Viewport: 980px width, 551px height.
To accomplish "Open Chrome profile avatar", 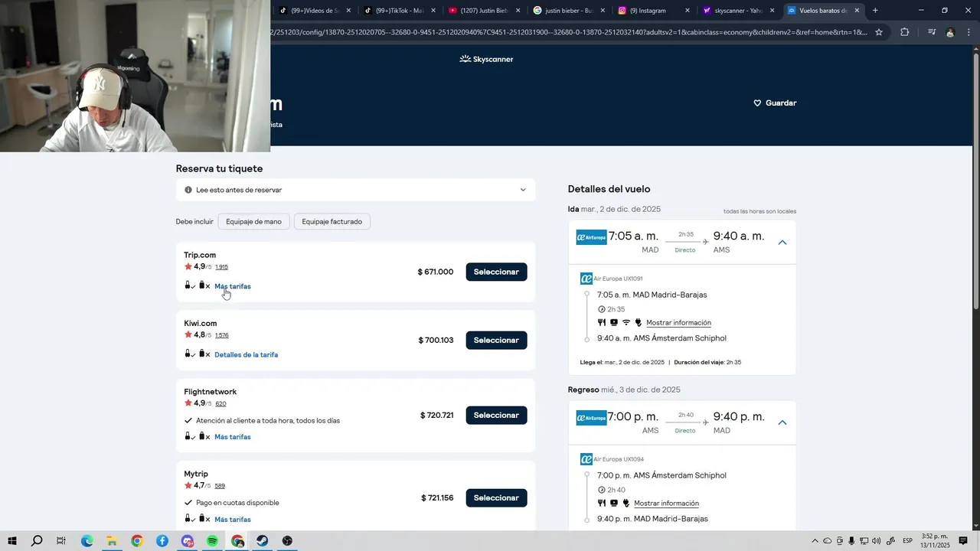I will tap(950, 32).
